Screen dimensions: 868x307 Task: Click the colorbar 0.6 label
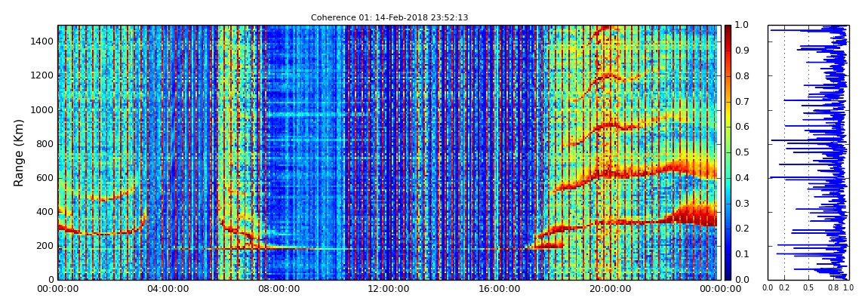[x=742, y=127]
